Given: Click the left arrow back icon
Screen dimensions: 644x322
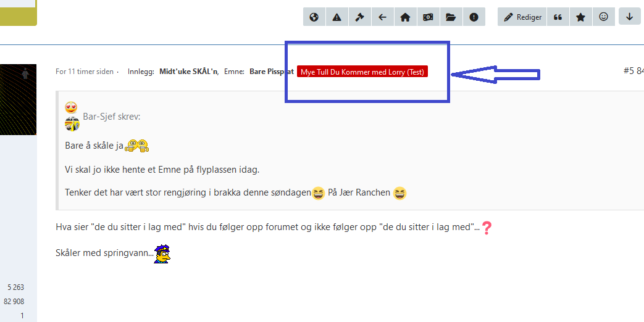Looking at the screenshot, I should [382, 17].
